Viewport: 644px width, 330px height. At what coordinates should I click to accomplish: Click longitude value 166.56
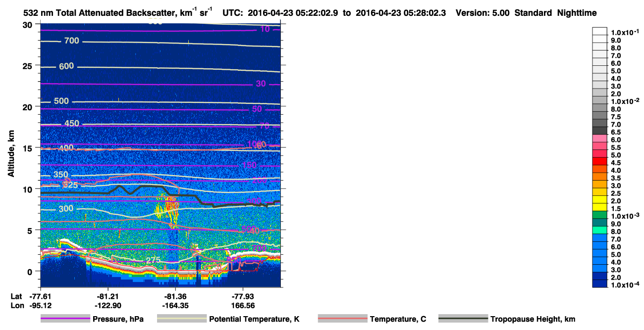242,305
